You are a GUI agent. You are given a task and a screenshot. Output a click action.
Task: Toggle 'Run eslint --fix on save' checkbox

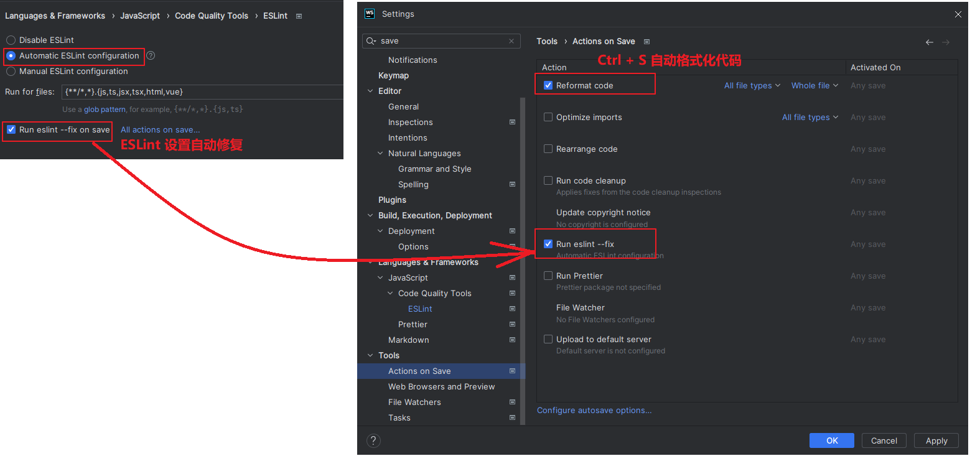11,129
